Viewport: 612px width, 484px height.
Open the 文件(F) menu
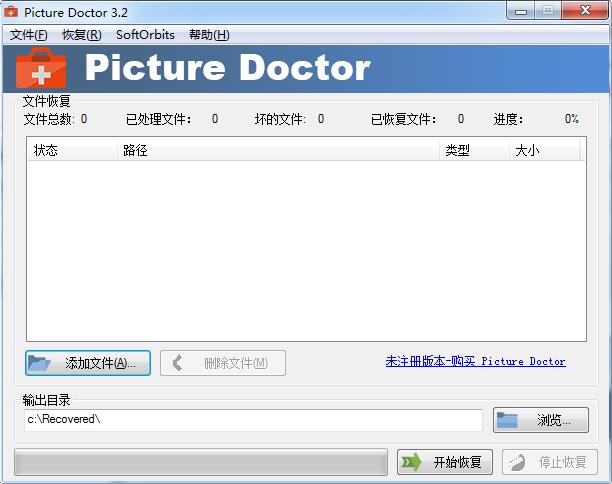[28, 35]
